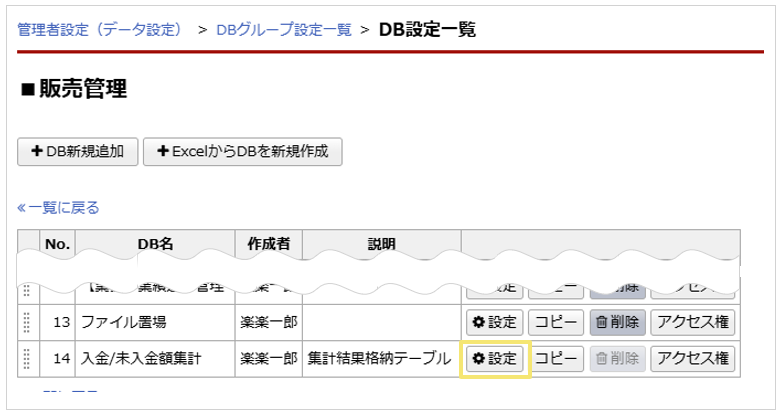Image resolution: width=783 pixels, height=419 pixels.
Task: Open アクセス権 for ファイル置場
Action: click(x=693, y=322)
